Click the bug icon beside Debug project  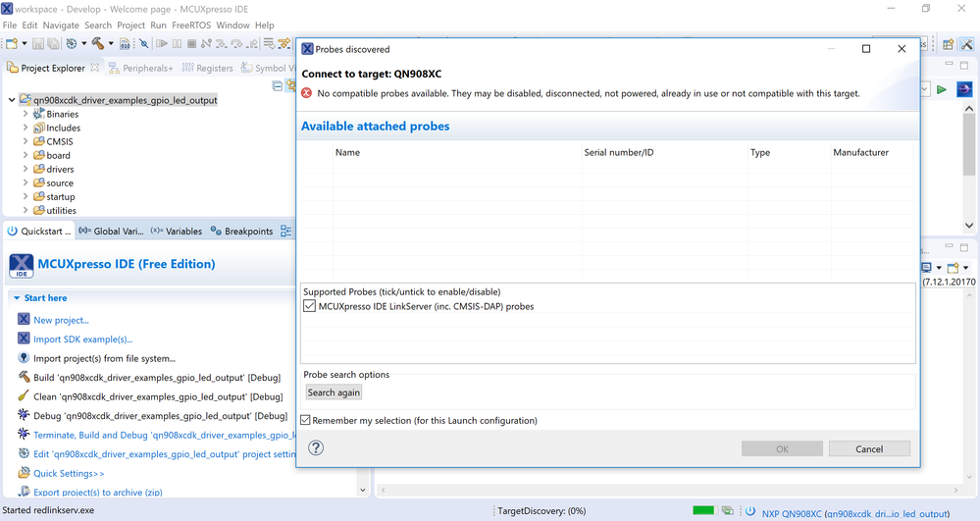(24, 415)
